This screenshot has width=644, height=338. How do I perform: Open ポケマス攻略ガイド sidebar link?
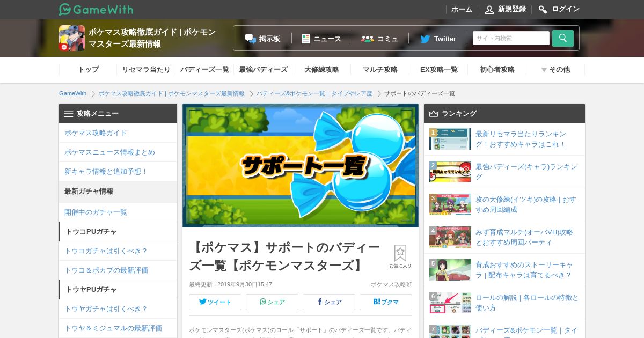pos(118,133)
